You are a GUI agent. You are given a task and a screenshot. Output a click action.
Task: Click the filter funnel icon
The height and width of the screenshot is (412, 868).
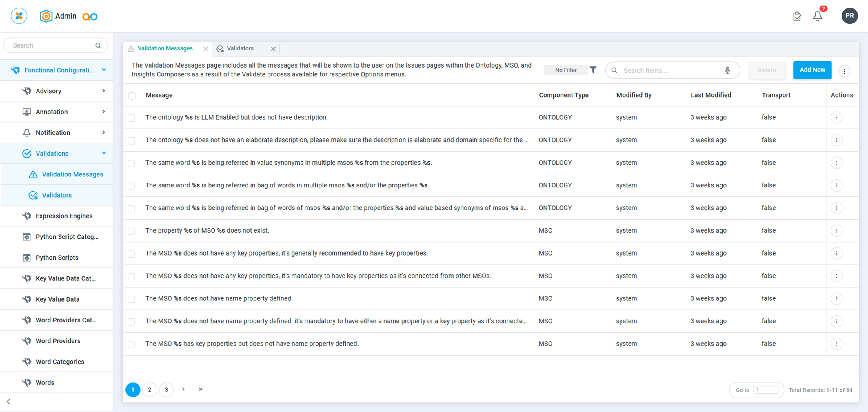[593, 70]
